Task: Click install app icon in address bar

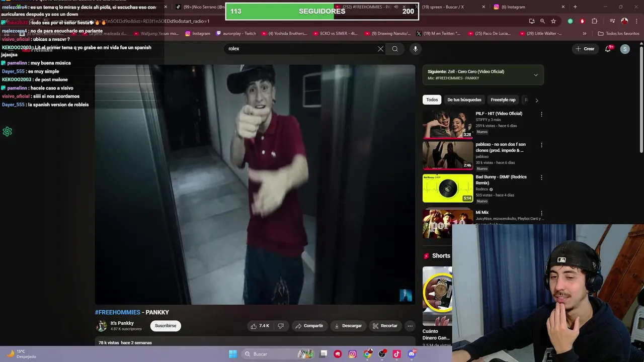Action: (532, 21)
